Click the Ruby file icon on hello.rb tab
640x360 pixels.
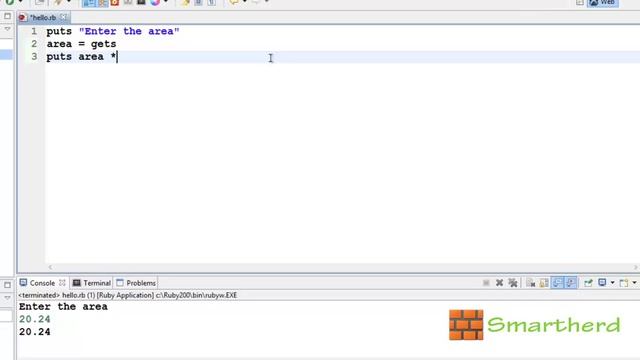point(22,18)
